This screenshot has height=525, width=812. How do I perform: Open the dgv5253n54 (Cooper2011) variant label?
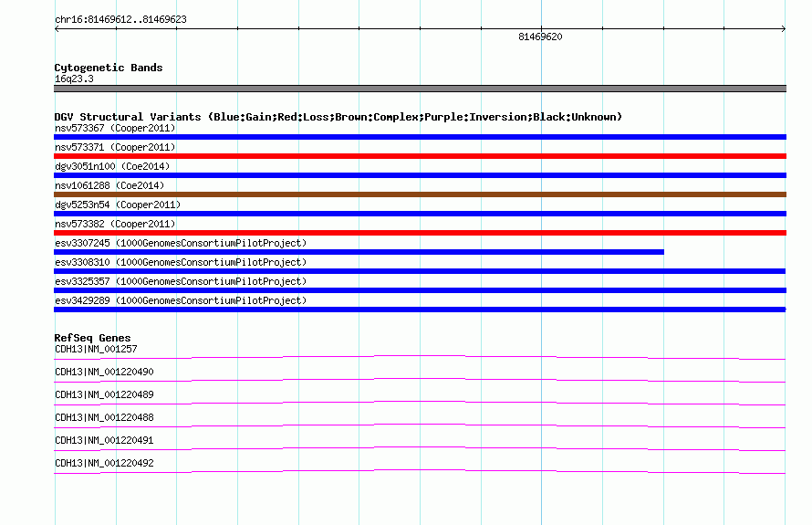point(118,205)
